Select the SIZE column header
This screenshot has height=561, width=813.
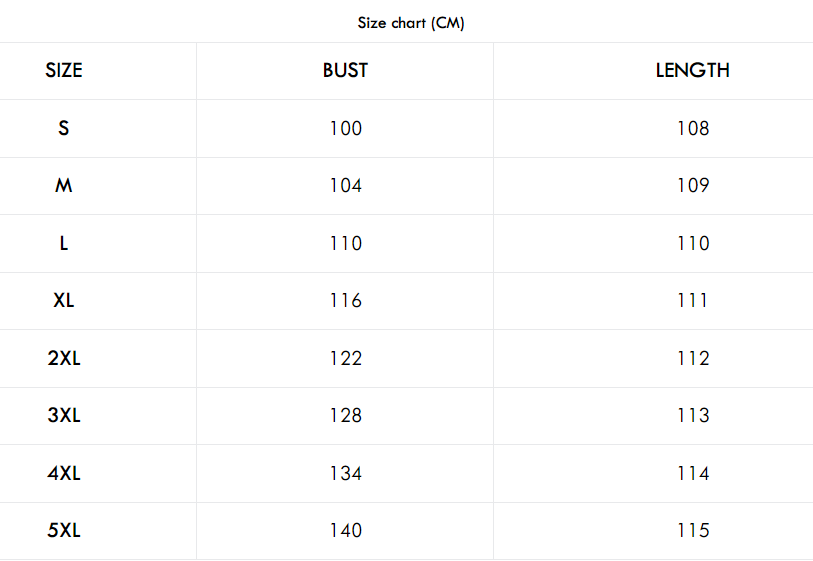[x=64, y=71]
